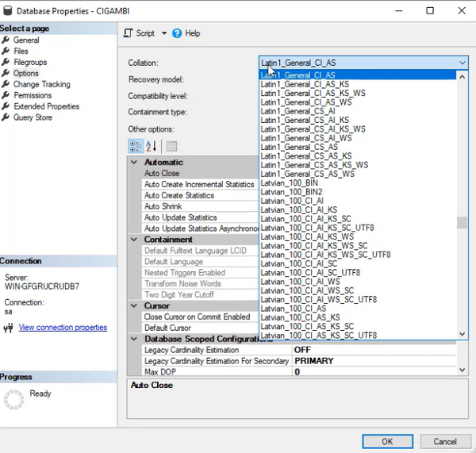Open the Change Tracking page

pyautogui.click(x=41, y=84)
